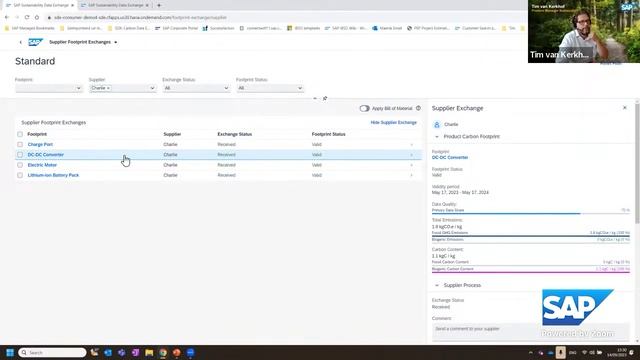Go back using the SAP shell back arrow
Viewport: 640px width, 360px height.
[20, 42]
